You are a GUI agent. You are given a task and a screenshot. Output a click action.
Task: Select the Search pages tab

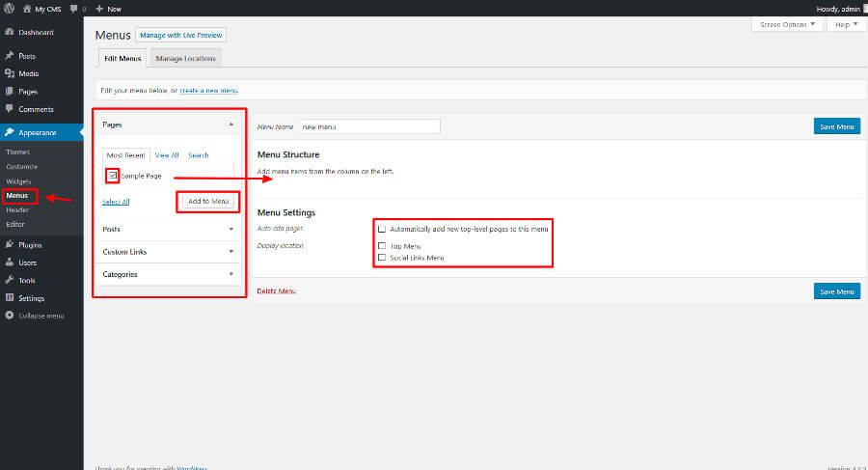(198, 155)
